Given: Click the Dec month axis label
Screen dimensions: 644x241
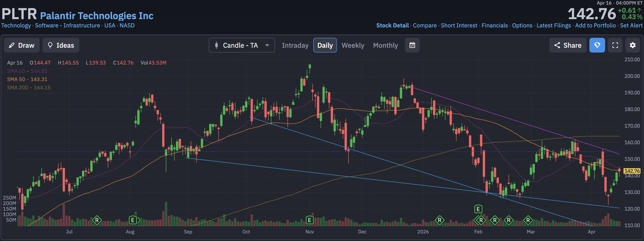Looking at the screenshot, I should 362,232.
